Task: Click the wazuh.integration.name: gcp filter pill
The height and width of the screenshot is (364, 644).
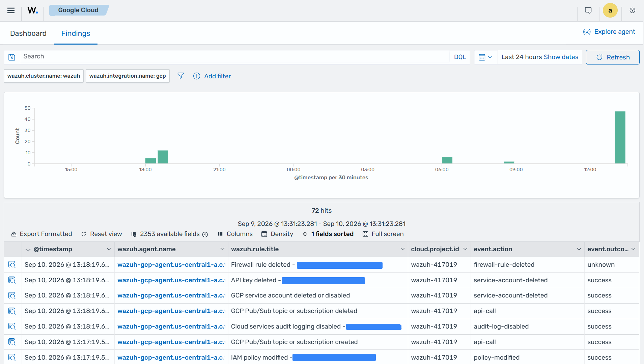Action: [x=128, y=76]
